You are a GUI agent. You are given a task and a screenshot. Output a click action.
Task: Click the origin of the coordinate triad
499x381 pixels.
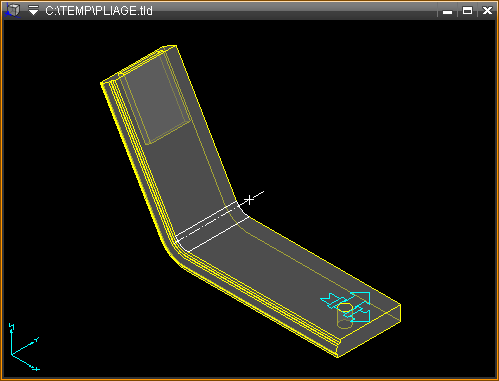11,355
